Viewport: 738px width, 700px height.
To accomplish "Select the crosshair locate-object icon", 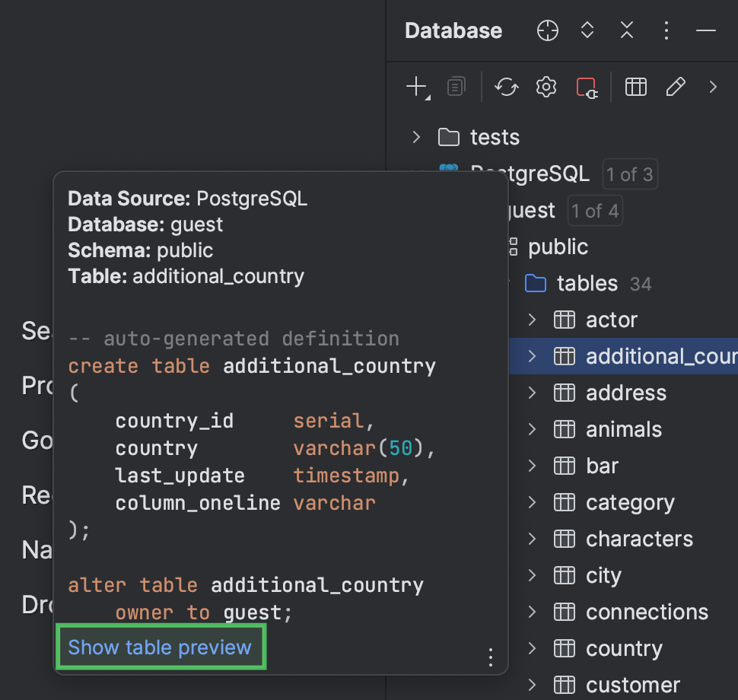I will 547,30.
